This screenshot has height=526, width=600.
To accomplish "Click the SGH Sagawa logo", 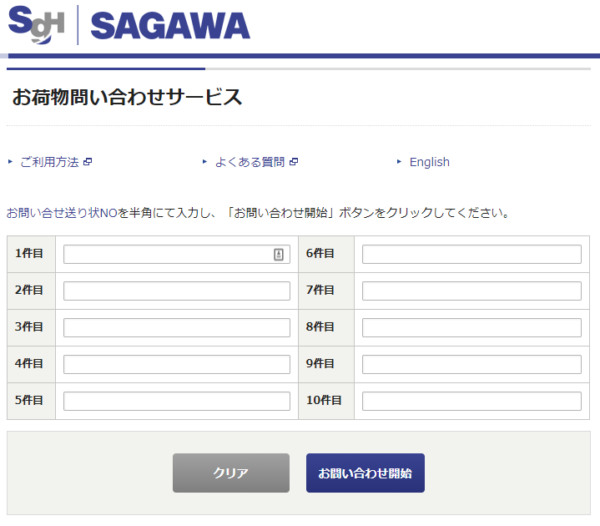I will (129, 24).
